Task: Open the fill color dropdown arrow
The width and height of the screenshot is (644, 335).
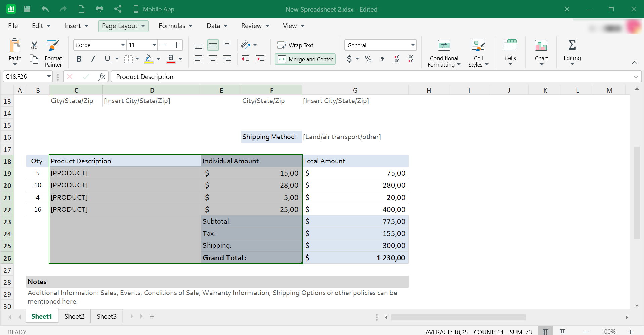Action: point(158,59)
